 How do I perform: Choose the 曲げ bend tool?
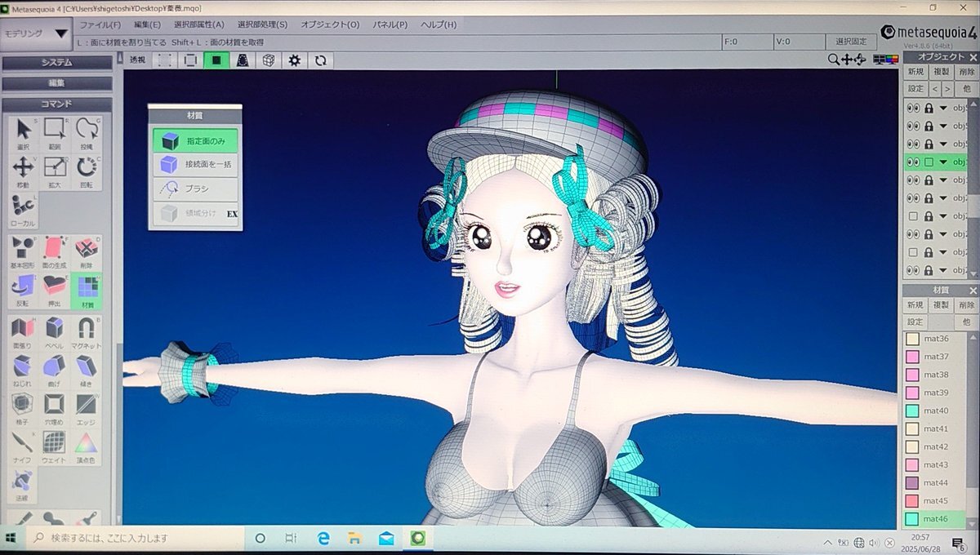[x=55, y=370]
